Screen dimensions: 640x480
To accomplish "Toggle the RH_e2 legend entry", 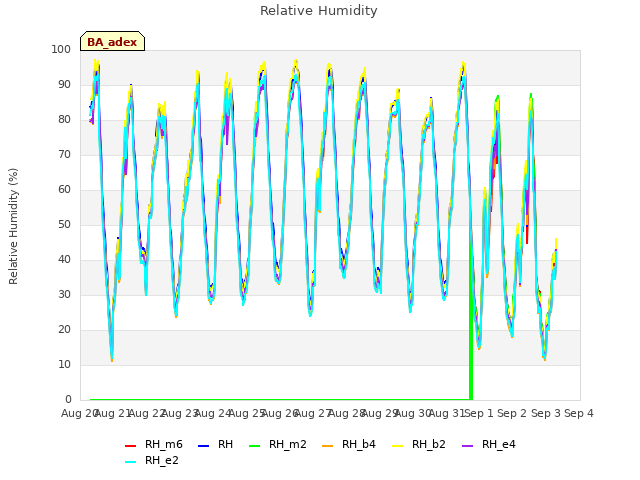I will pos(152,460).
